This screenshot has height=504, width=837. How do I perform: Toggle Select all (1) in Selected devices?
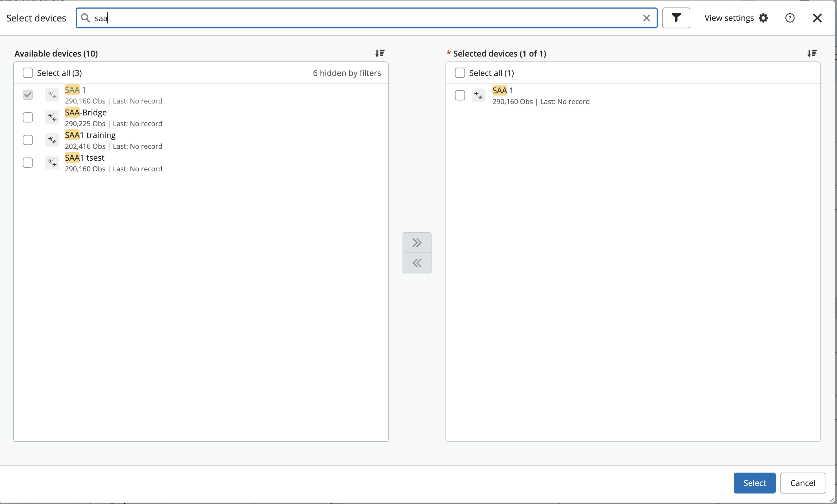(x=460, y=73)
